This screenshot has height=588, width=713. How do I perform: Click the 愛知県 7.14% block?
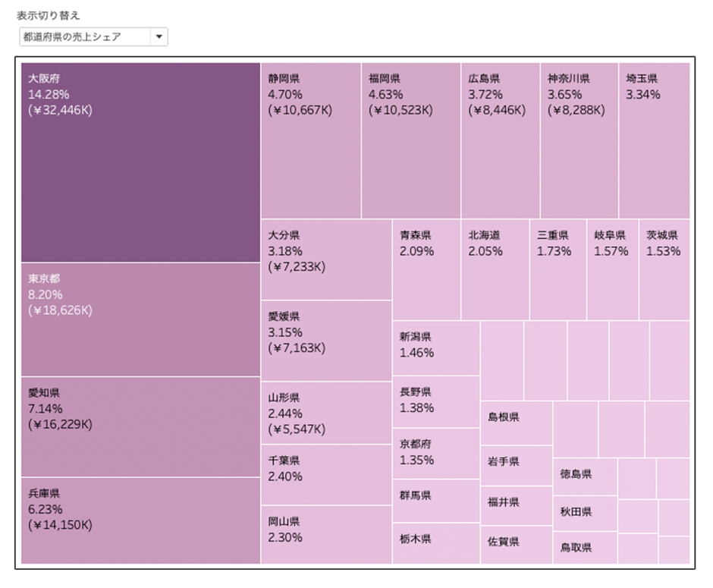140,427
